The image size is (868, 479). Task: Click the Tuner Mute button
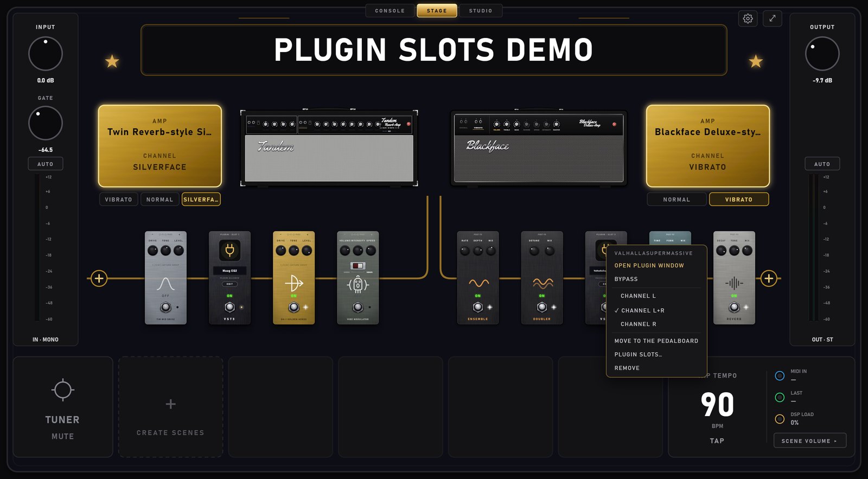(x=62, y=436)
